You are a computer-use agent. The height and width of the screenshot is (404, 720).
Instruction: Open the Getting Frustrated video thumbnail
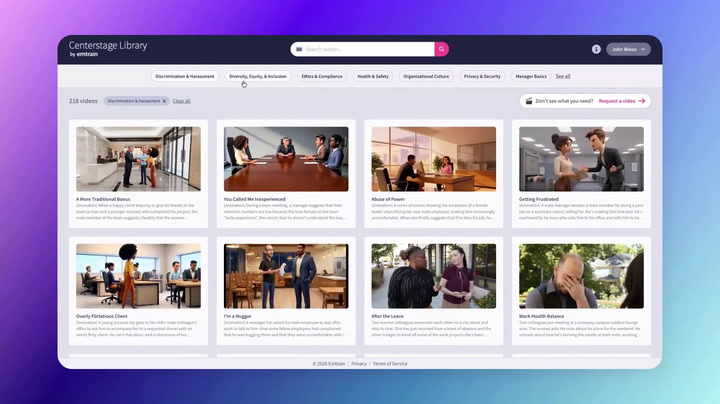[x=581, y=159]
